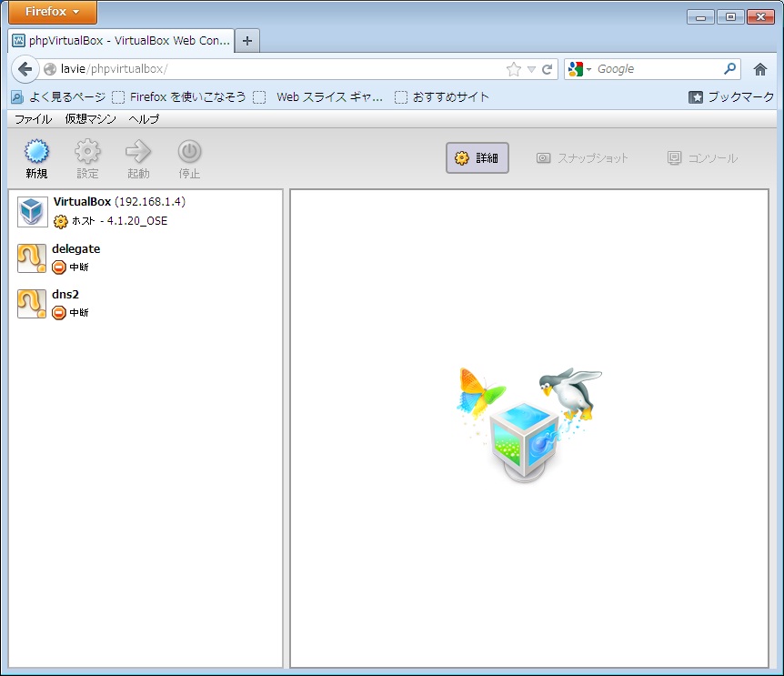The image size is (784, 676).
Task: Open the ヘルプ menu
Action: click(x=144, y=119)
